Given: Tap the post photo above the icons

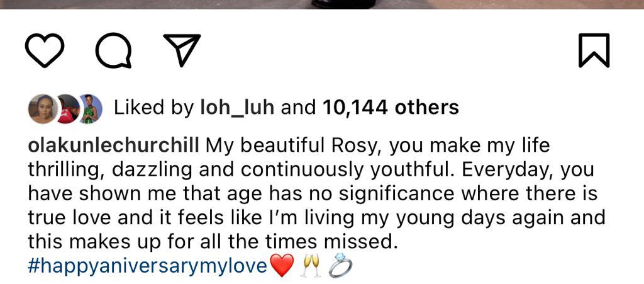Looking at the screenshot, I should click(322, 4).
